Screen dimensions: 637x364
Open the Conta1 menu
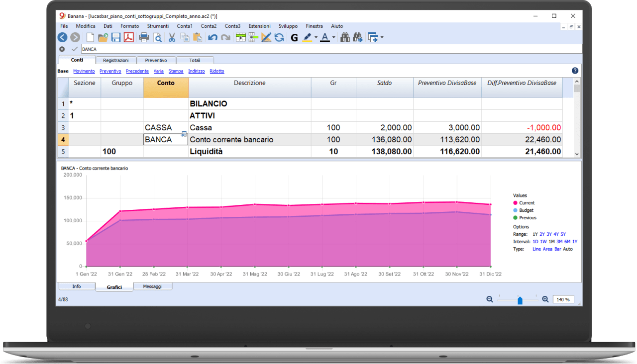point(185,26)
